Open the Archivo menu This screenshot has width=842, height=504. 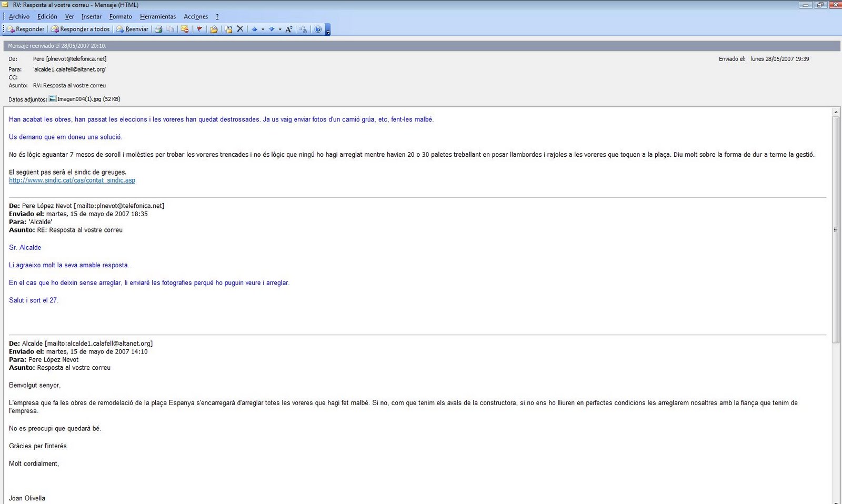click(x=19, y=17)
